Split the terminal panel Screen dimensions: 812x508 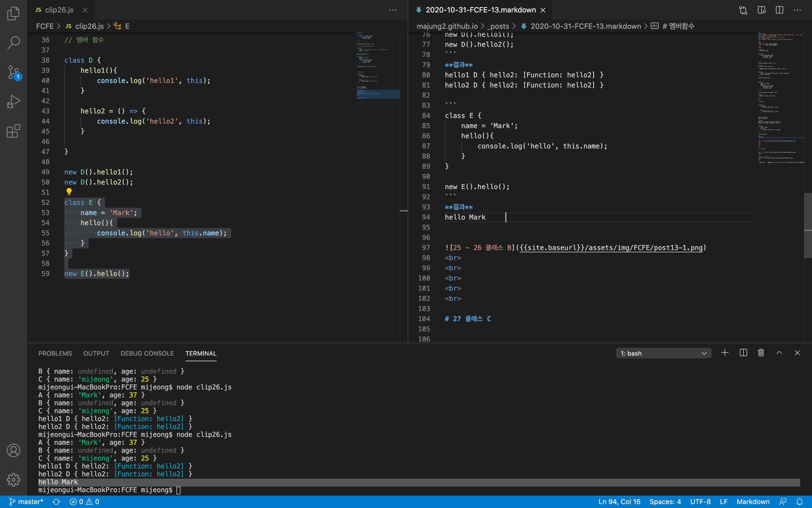pos(743,353)
